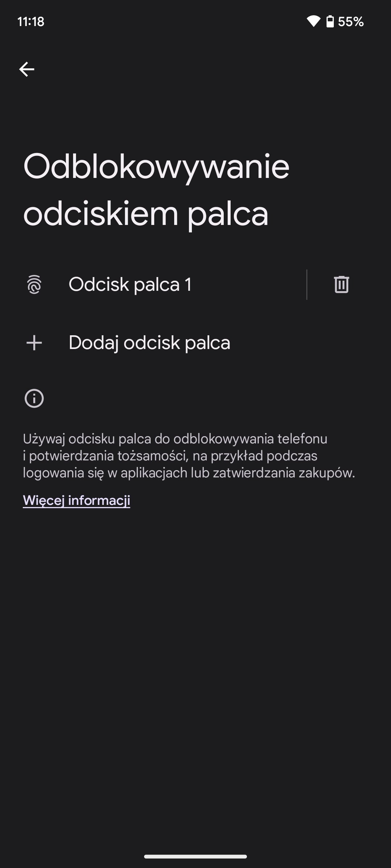Tap empty area below Więcej informacji

point(195,651)
